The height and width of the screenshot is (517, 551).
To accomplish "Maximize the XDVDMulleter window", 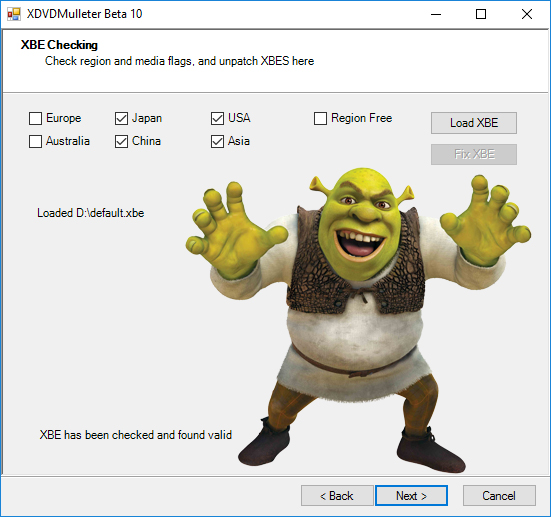I will pyautogui.click(x=481, y=14).
